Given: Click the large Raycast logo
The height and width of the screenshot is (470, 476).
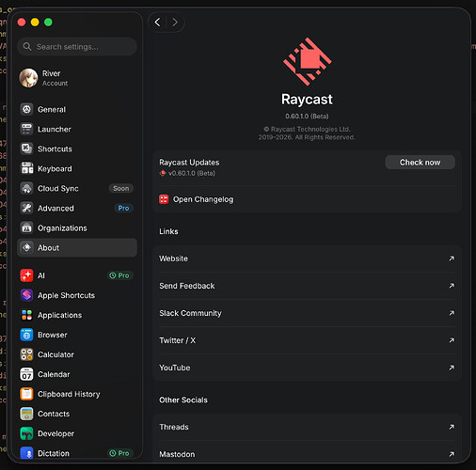Looking at the screenshot, I should tap(307, 61).
